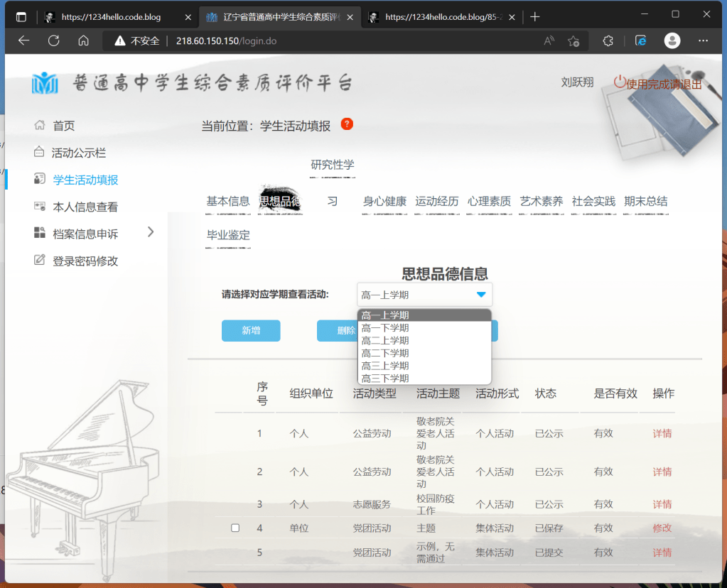Click the browser back arrow
Viewport: 727px width, 588px height.
point(23,40)
